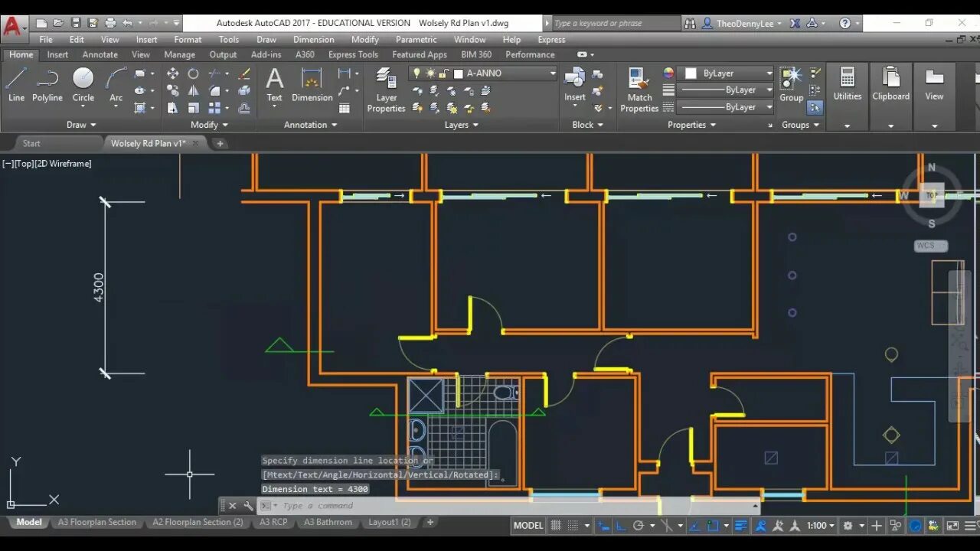Click the WCS coordinate system button
Screen dimensions: 980x551
point(930,246)
